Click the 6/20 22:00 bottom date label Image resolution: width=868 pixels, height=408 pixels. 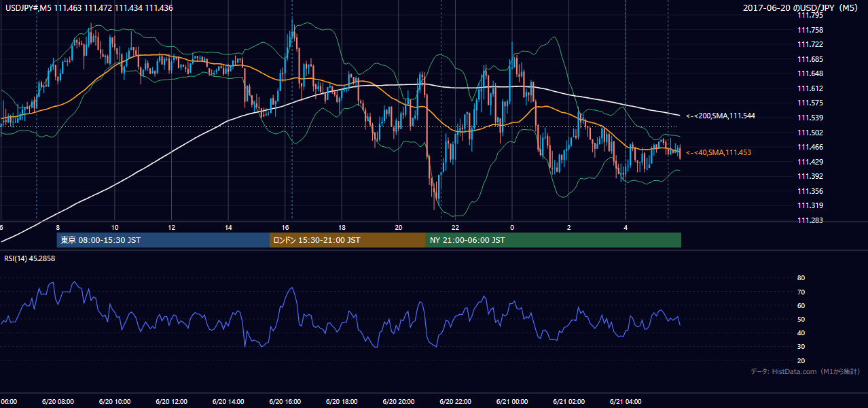click(455, 401)
